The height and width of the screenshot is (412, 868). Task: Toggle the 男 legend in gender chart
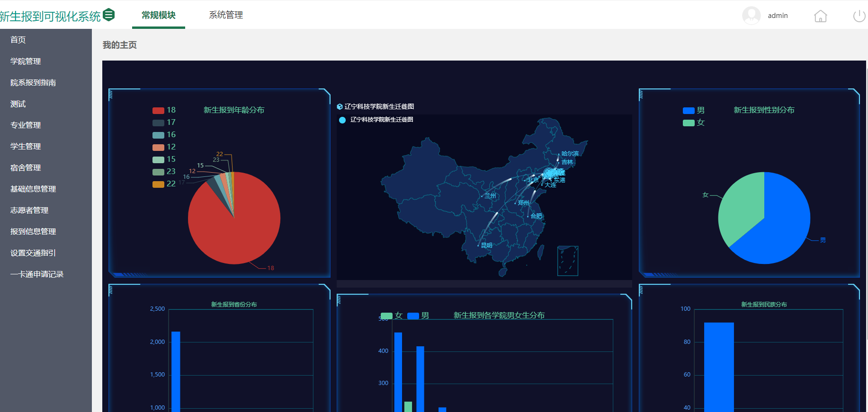[689, 111]
